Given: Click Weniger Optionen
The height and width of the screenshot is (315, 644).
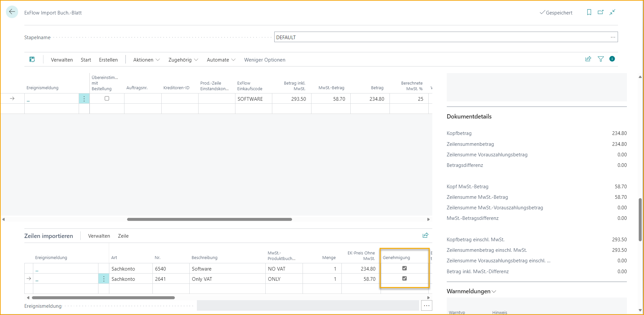Looking at the screenshot, I should (x=265, y=60).
